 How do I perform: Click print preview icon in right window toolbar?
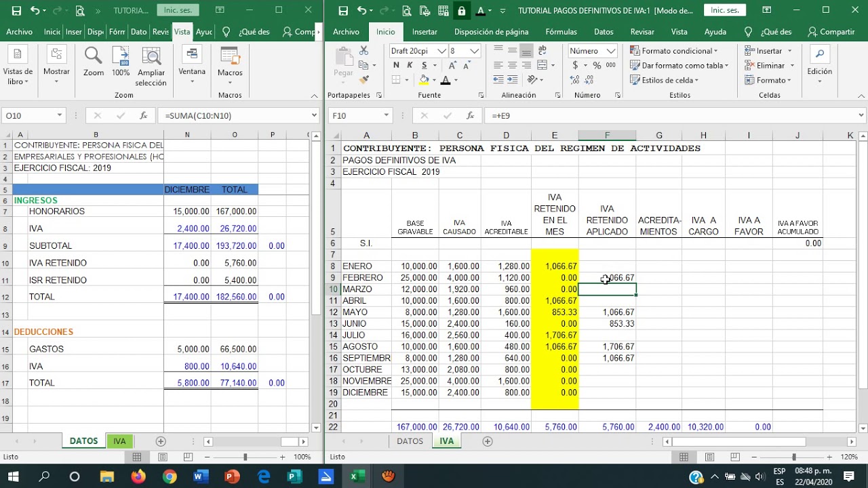[x=407, y=11]
